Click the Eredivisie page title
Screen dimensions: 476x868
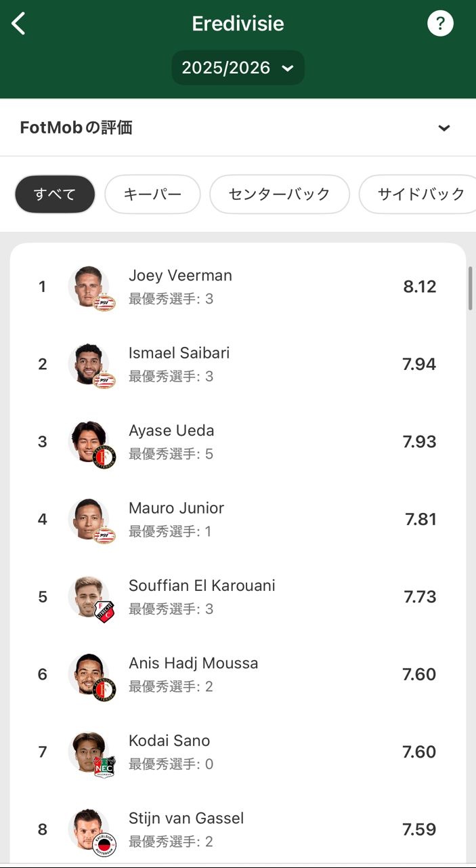[x=238, y=24]
